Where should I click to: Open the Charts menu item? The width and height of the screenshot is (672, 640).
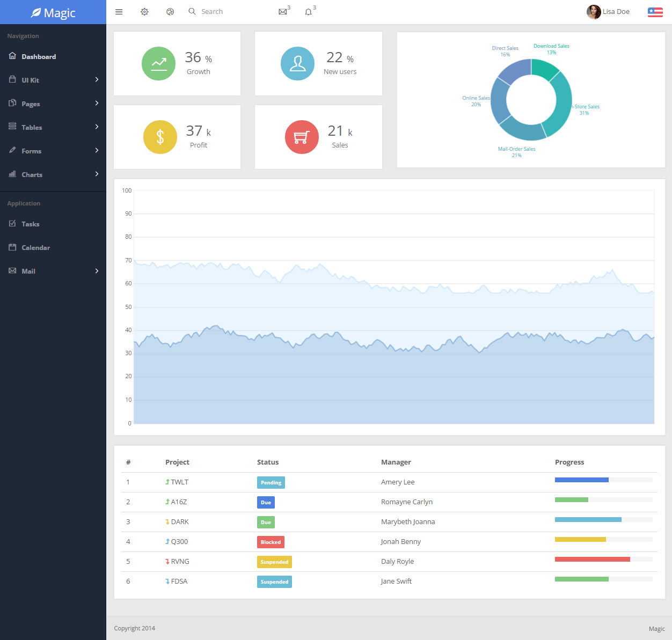(53, 174)
